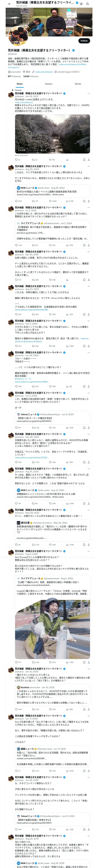The image size is (98, 868).
Task: Share the pinned post via share icon
Action: coord(89,160)
